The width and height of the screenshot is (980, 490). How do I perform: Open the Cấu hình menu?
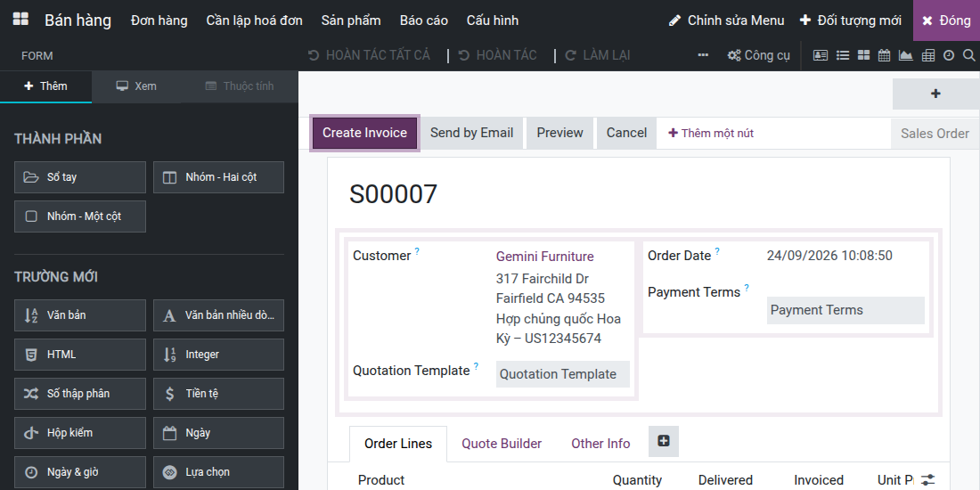click(x=493, y=20)
